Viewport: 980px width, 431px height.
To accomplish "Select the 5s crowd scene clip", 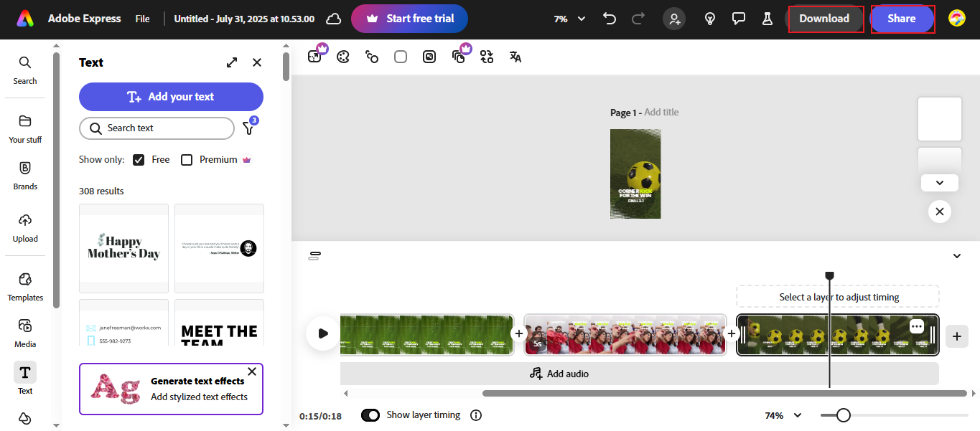I will [x=625, y=335].
